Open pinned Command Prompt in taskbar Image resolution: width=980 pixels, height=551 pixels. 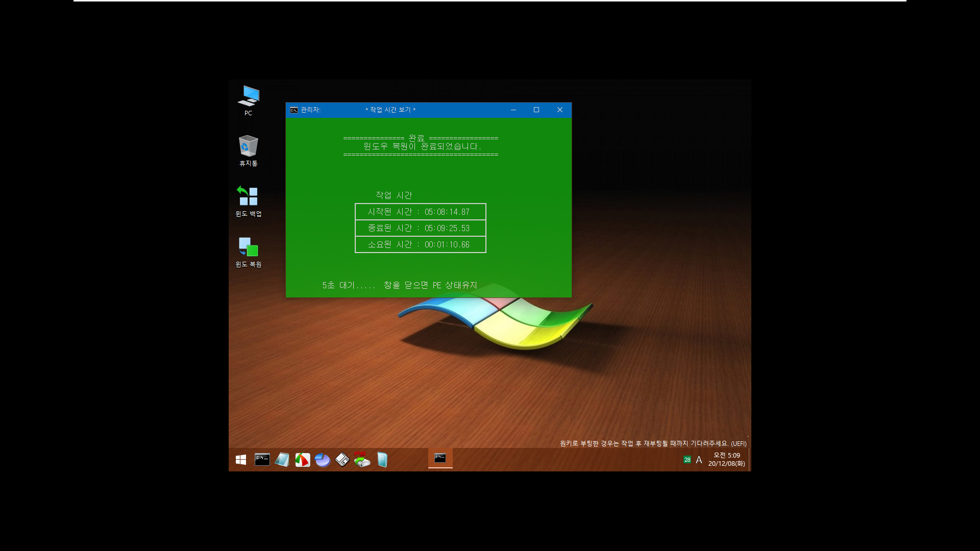pos(262,460)
